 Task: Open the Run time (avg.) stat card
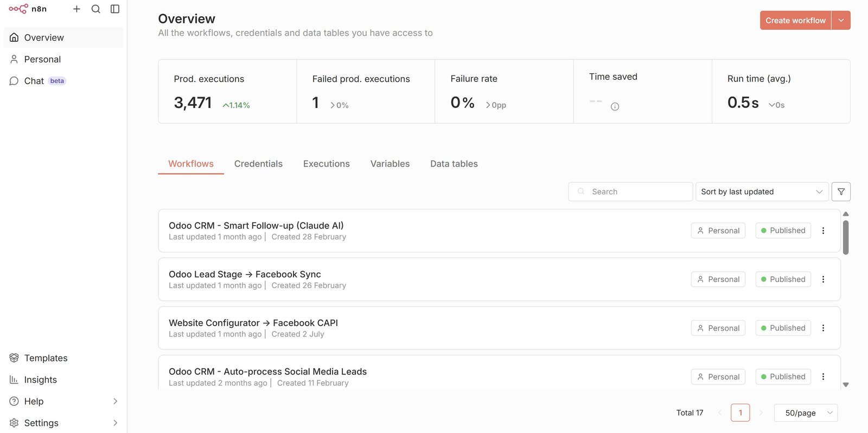(x=781, y=91)
